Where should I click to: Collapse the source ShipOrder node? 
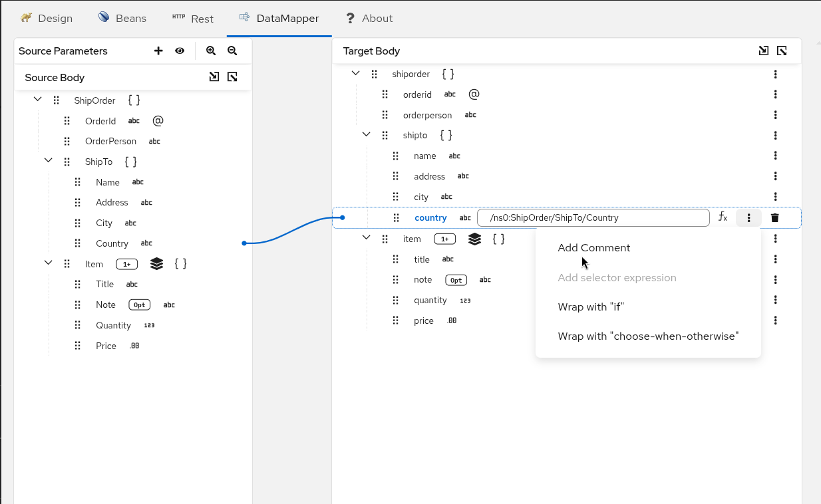(x=38, y=100)
